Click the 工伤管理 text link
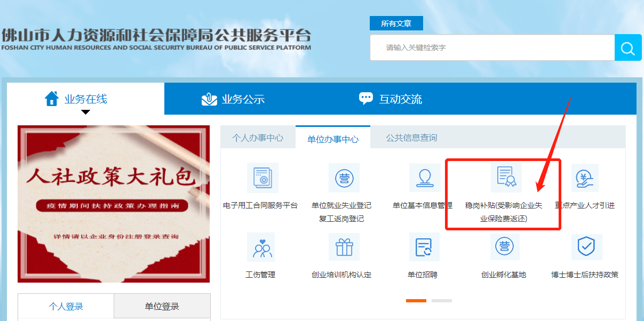This screenshot has width=644, height=321. click(260, 275)
